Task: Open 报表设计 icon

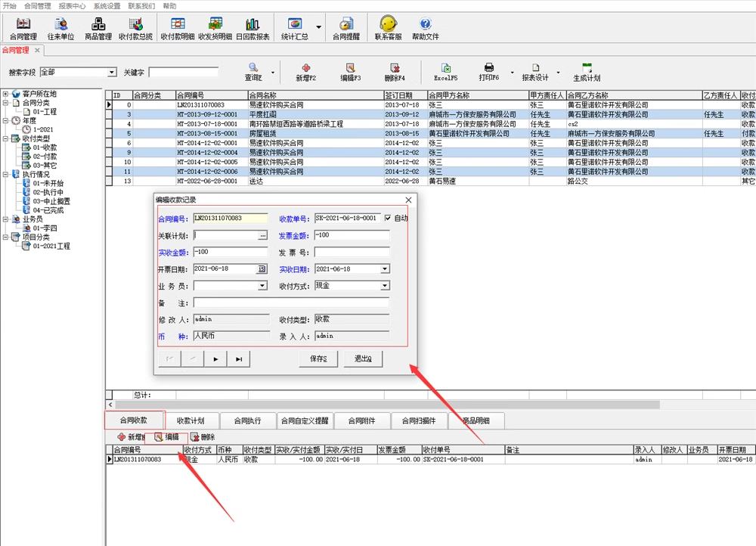Action: (535, 72)
